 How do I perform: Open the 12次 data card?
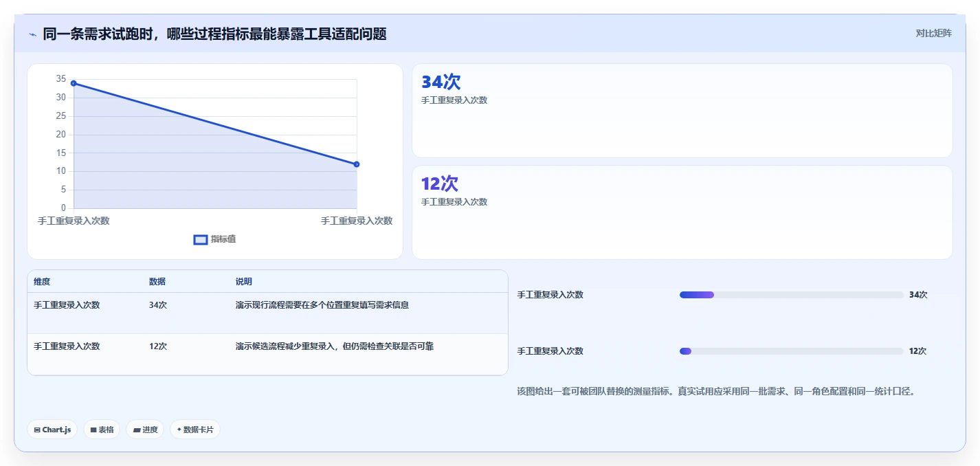tap(682, 212)
